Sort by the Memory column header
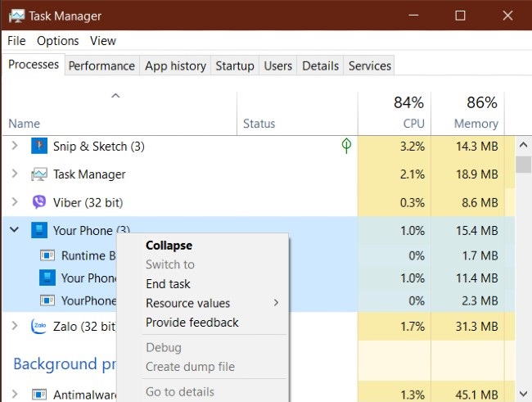The height and width of the screenshot is (402, 532). click(476, 124)
